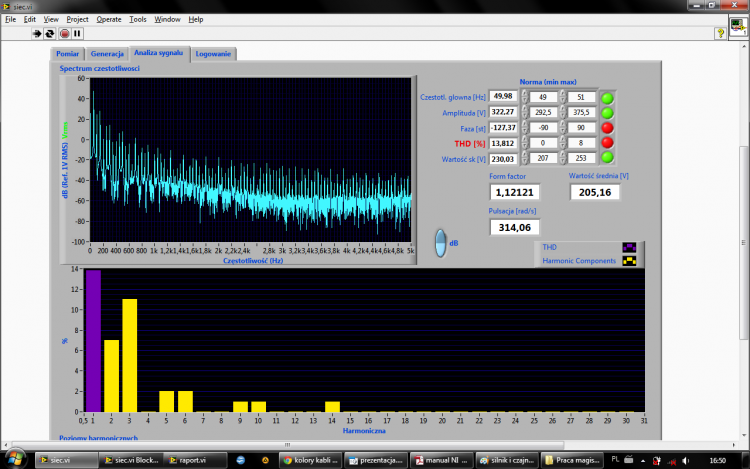This screenshot has height=469, width=750.
Task: Click the Form factor value 1,12121
Action: (x=514, y=192)
